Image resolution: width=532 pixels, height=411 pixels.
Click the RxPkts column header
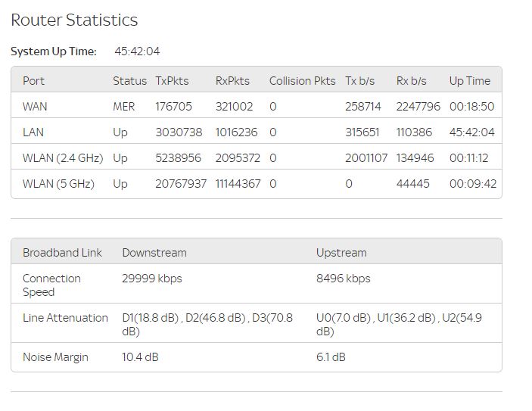coord(232,81)
